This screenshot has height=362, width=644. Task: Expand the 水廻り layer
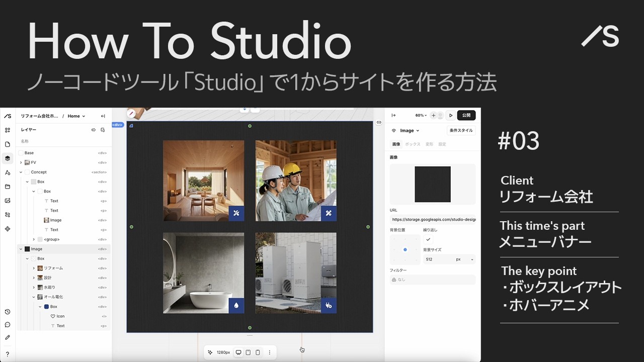click(34, 287)
